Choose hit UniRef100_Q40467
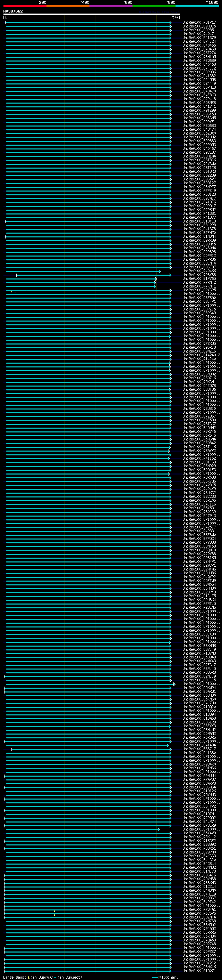Screen dimensions: 222x980 click(x=199, y=149)
